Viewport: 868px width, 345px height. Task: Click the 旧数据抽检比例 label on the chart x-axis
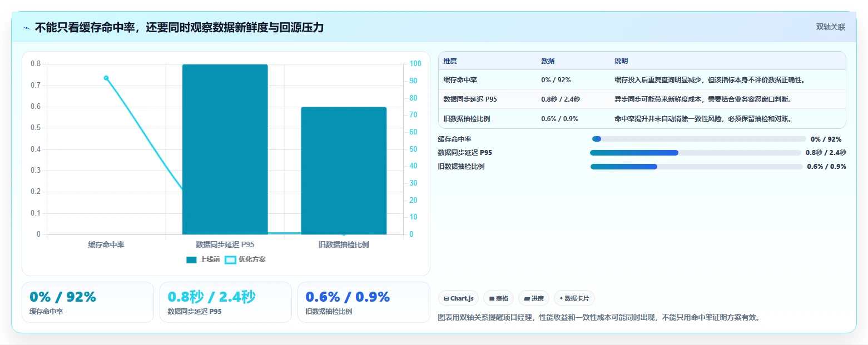pos(344,244)
